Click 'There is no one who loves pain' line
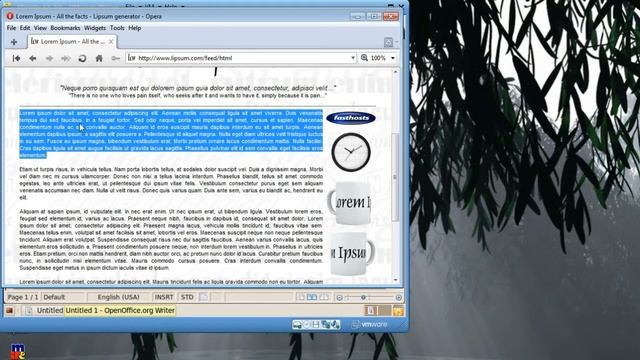Viewport: 640px width, 360px height. (198, 96)
